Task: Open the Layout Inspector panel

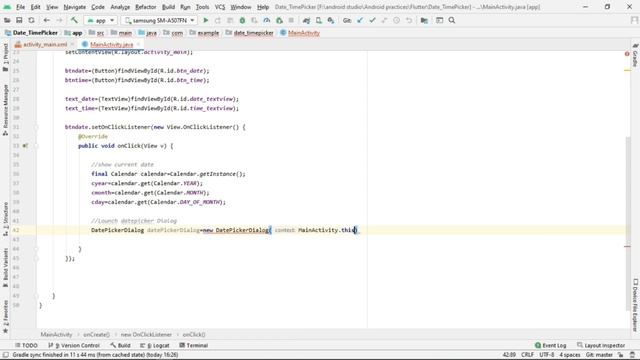Action: (x=601, y=345)
